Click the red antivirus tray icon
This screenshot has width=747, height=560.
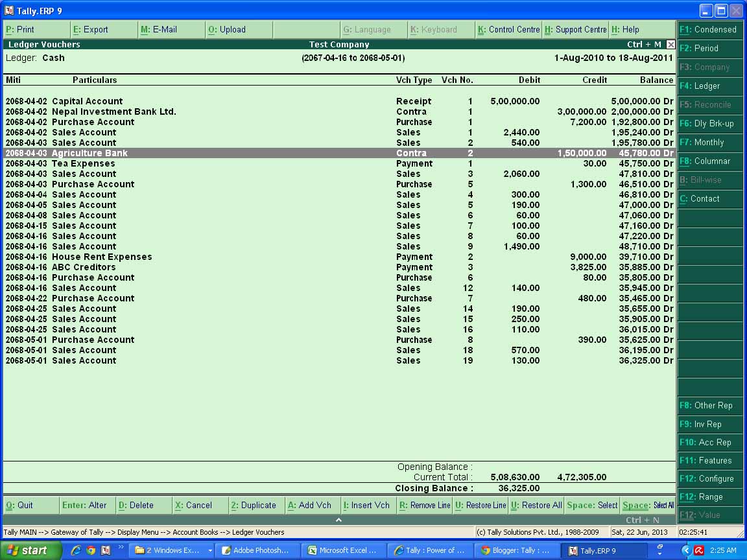point(699,550)
